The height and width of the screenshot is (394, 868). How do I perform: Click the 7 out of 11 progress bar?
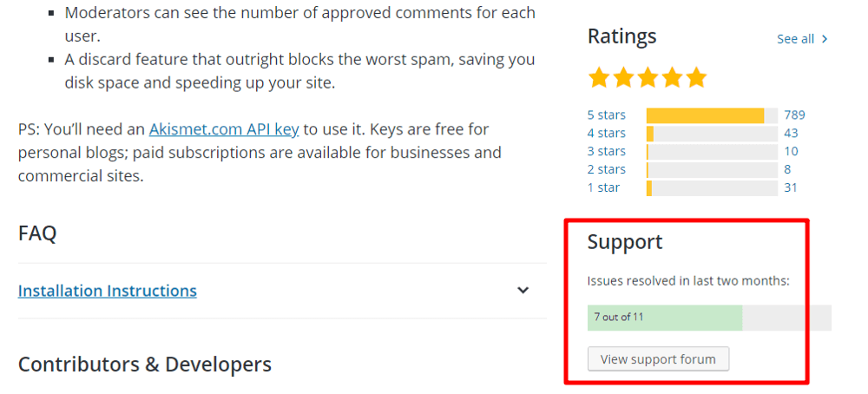709,318
